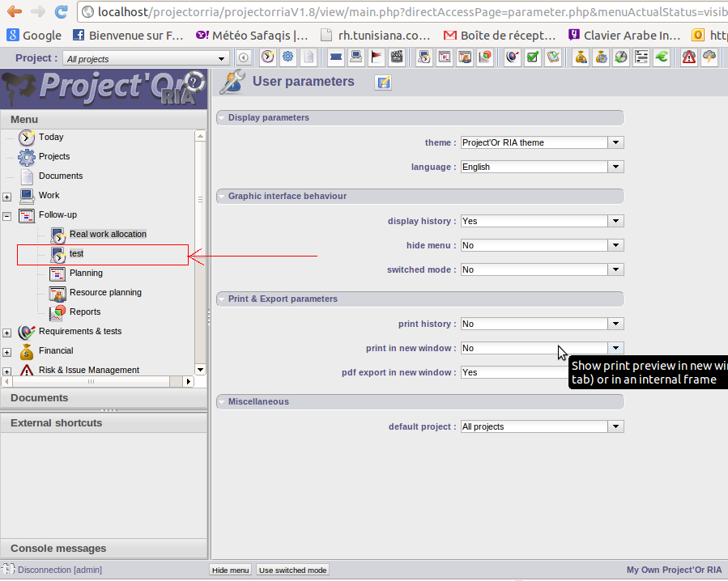Click the Use switched mode button

tap(292, 570)
